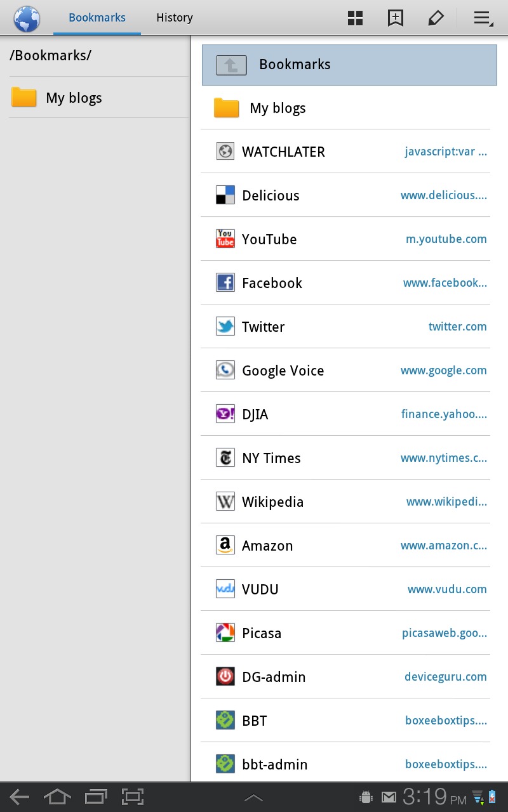Add a new bookmark
Image resolution: width=508 pixels, height=812 pixels.
point(396,18)
